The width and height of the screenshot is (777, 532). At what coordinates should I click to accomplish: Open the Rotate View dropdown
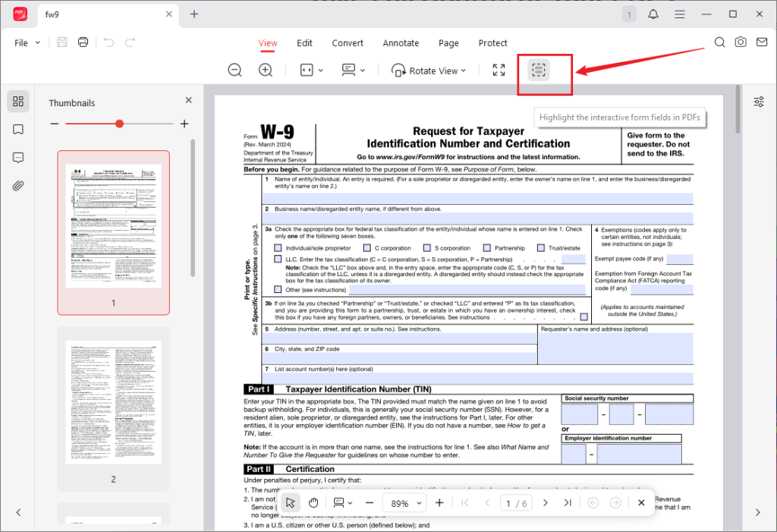point(429,71)
